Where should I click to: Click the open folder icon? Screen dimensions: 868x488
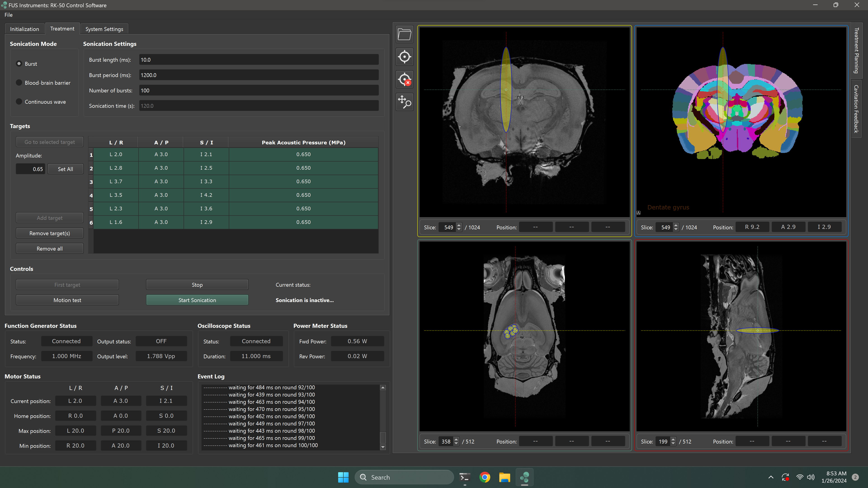(x=404, y=34)
